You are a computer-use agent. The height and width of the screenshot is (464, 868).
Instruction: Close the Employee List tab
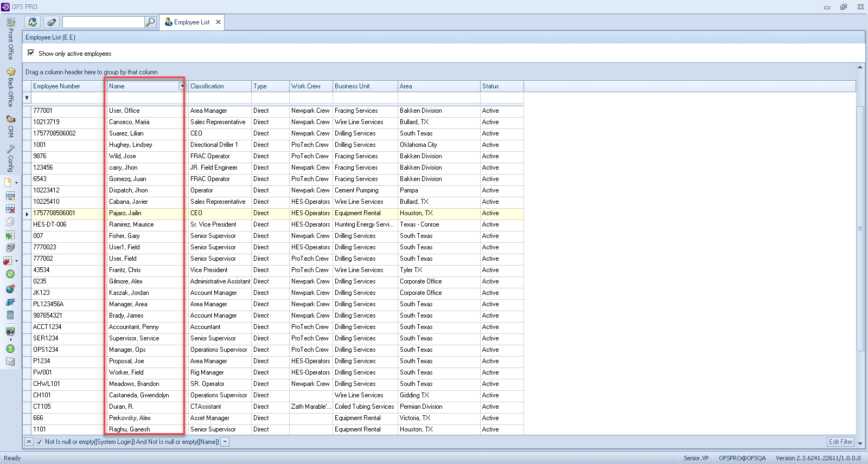tap(218, 22)
